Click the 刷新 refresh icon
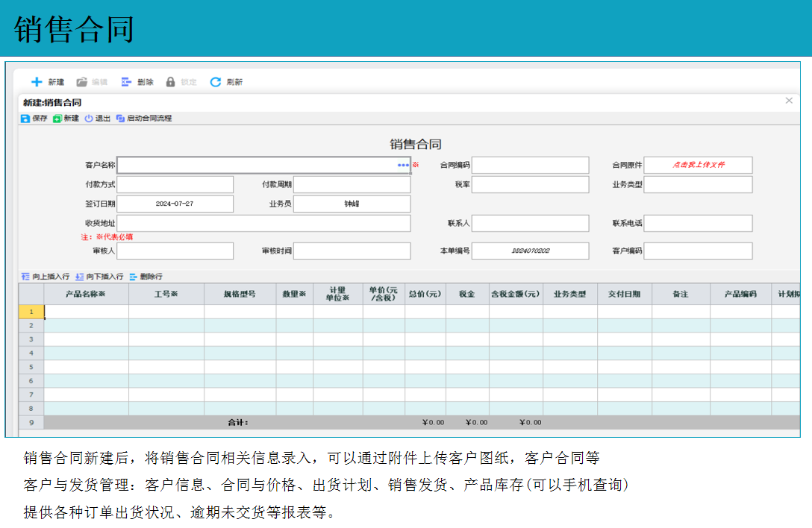This screenshot has height=528, width=812. [216, 82]
